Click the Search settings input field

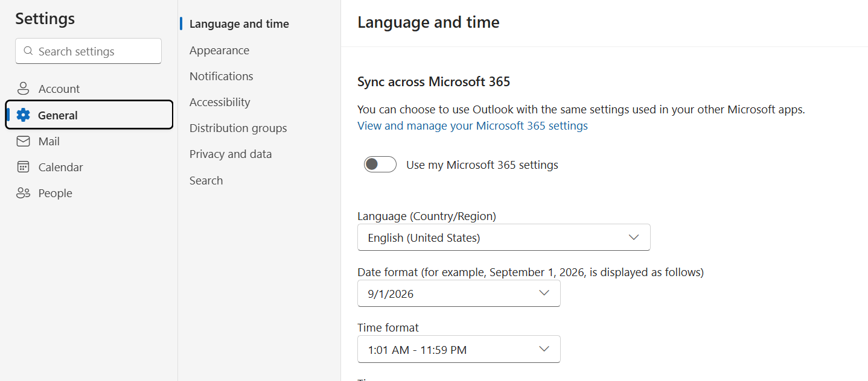pyautogui.click(x=88, y=51)
